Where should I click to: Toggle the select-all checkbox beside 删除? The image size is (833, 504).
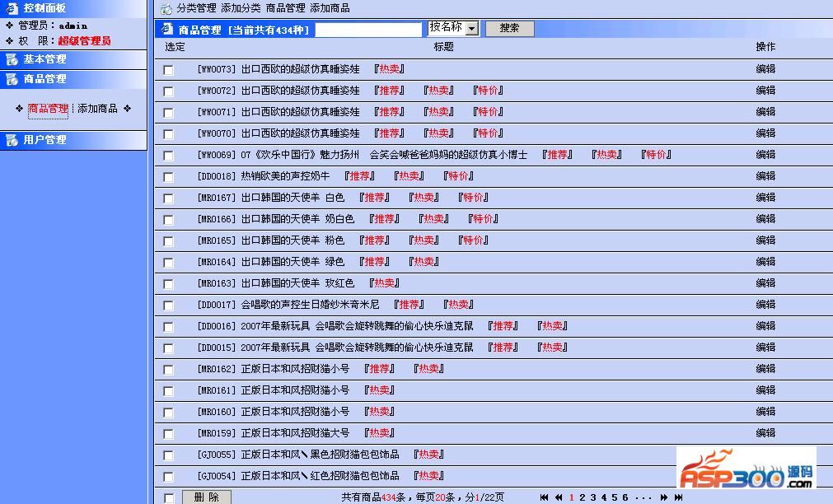click(x=168, y=498)
